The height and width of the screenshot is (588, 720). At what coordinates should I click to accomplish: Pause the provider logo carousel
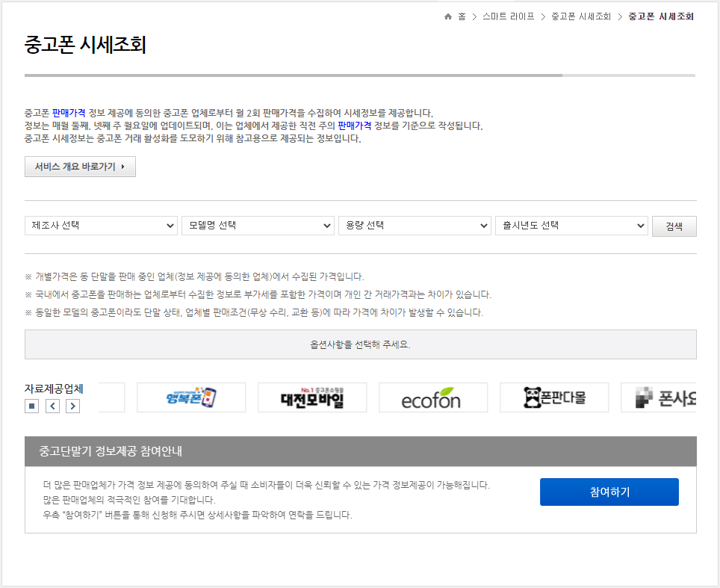pyautogui.click(x=31, y=406)
